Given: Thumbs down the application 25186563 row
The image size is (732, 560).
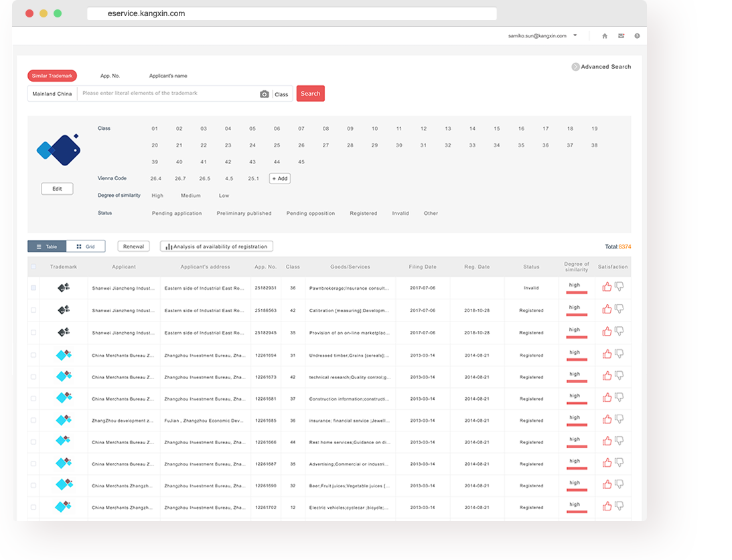Looking at the screenshot, I should 619,309.
